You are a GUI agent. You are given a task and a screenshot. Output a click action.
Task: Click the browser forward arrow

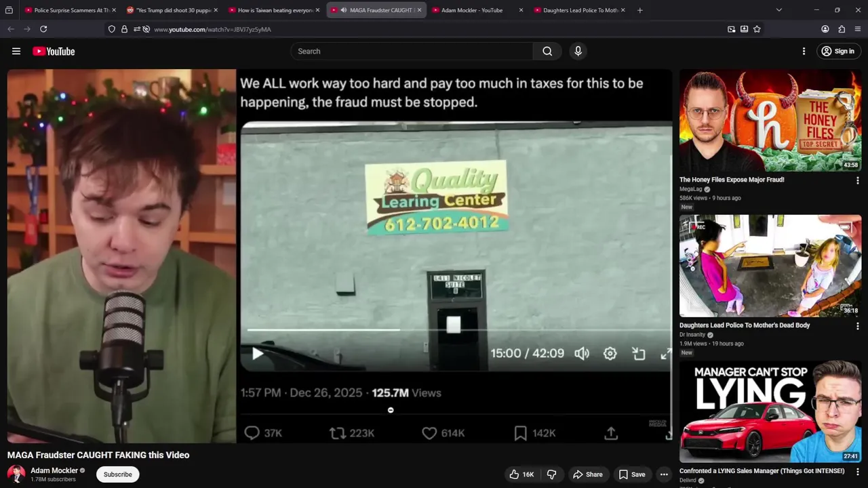point(27,29)
